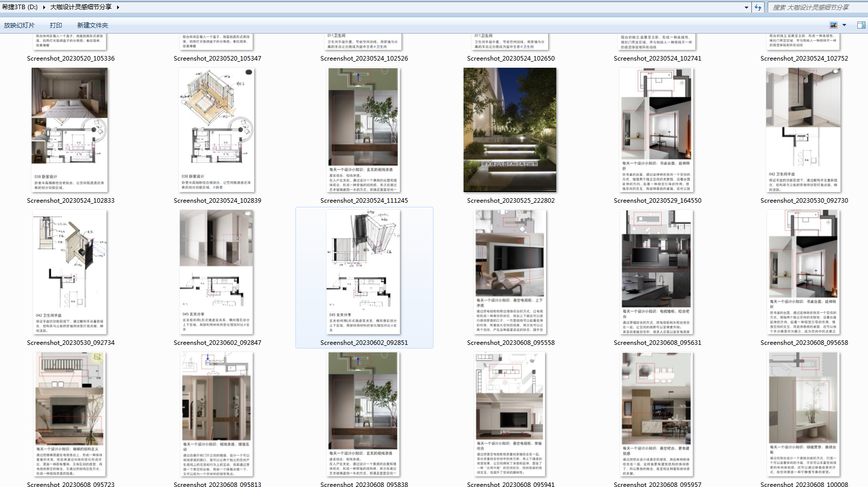Click file name label Screenshot_20230608_095631
This screenshot has width=868, height=487.
coord(658,343)
